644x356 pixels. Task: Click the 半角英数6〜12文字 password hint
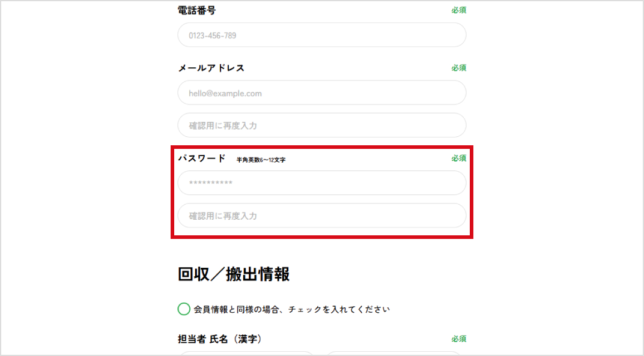pos(261,160)
